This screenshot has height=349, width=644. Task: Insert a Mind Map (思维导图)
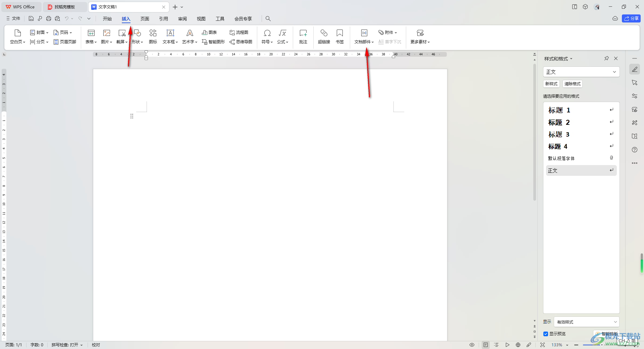click(x=241, y=42)
